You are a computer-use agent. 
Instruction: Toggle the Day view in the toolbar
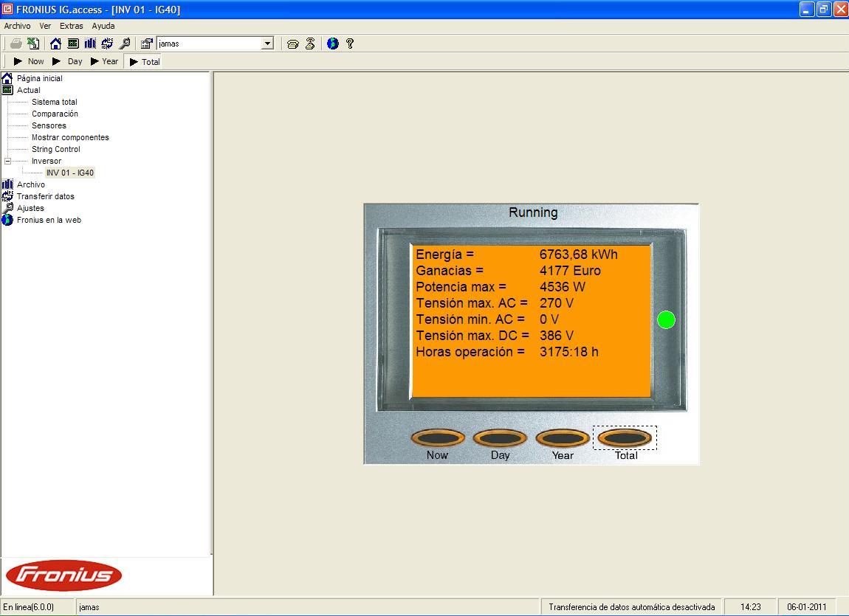coord(67,62)
